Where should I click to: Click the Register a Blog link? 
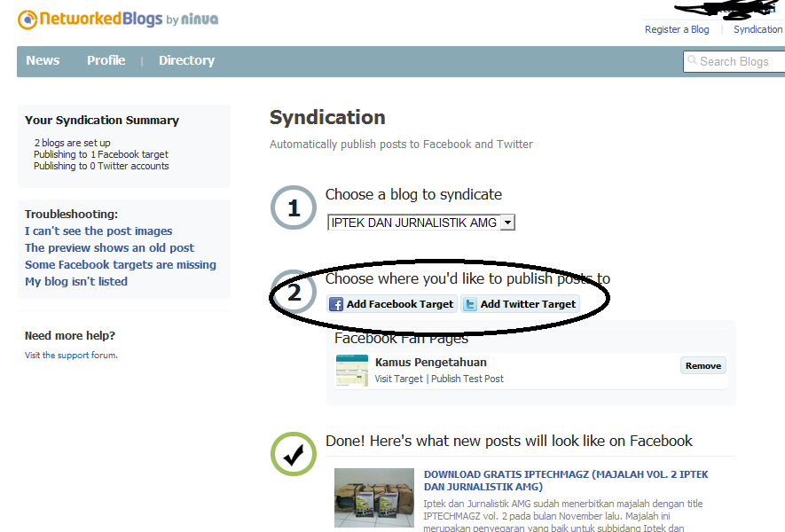(677, 29)
